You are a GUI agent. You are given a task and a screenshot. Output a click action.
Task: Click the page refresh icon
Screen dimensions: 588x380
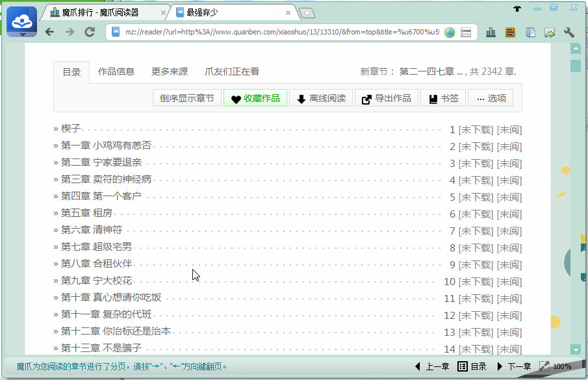[x=90, y=31]
